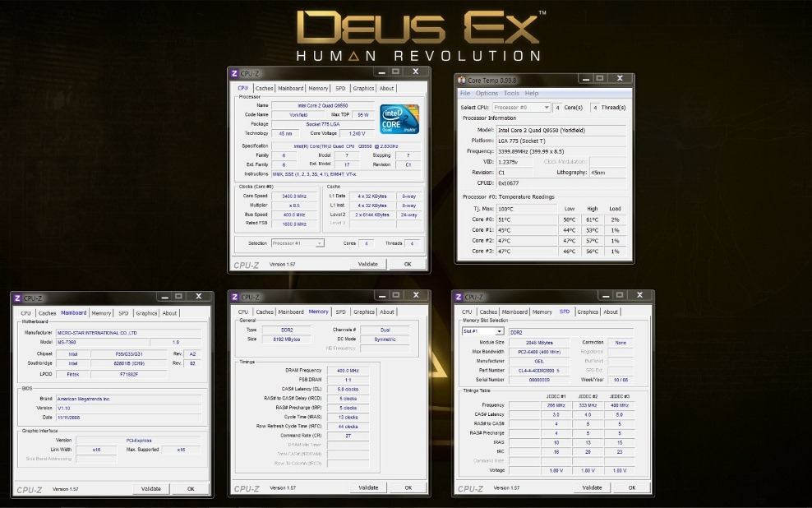The image size is (812, 508).
Task: Open the Slot #1 dropdown in SPD window
Action: 482,331
